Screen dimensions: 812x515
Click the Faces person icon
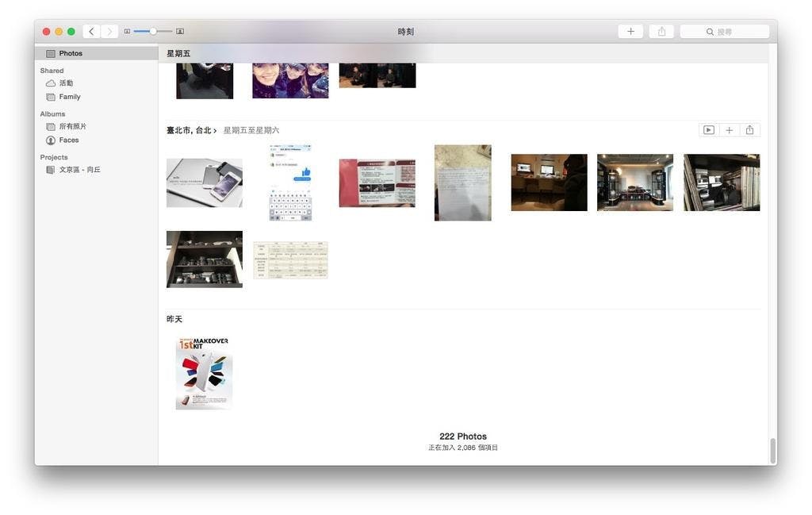click(x=50, y=140)
